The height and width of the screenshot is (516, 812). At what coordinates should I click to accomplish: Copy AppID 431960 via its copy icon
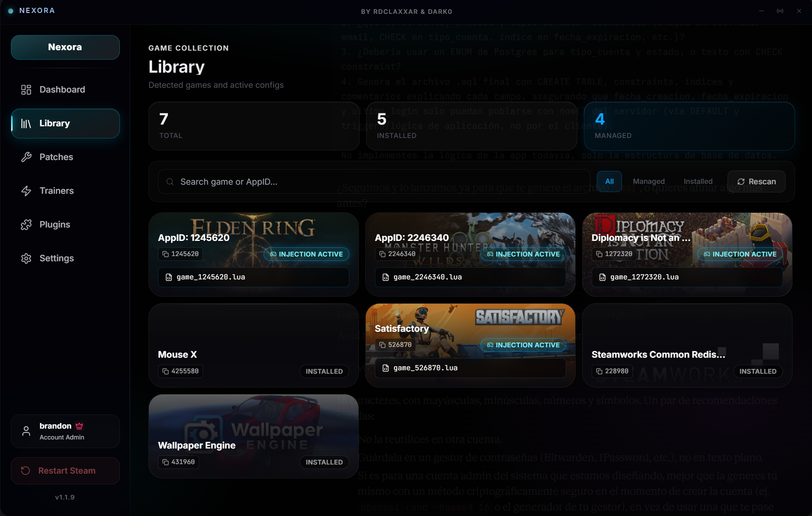point(165,462)
